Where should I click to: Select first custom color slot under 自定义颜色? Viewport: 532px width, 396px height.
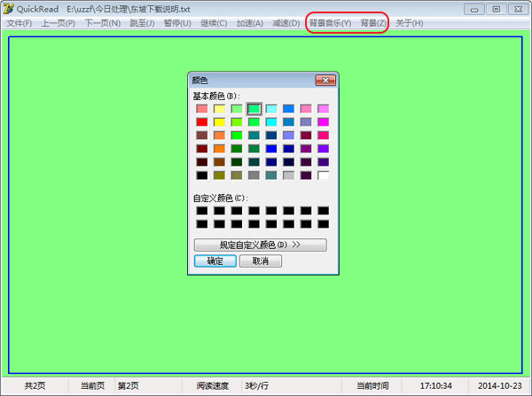point(202,211)
